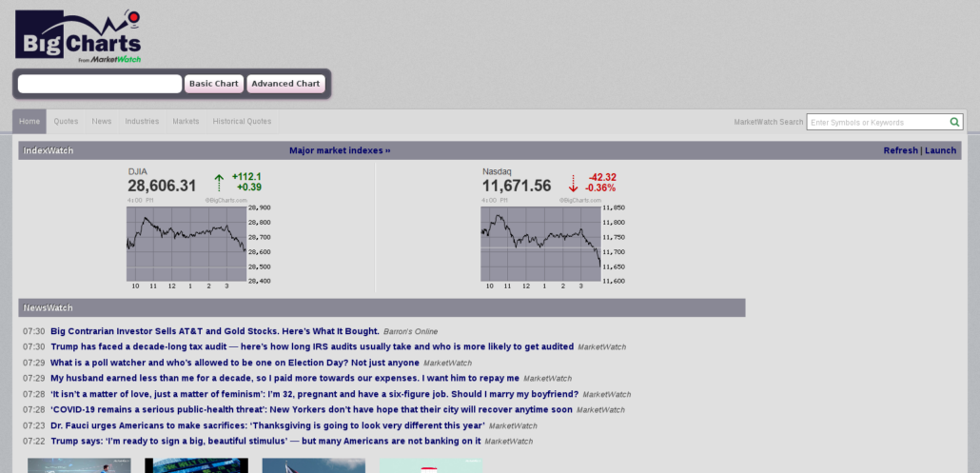This screenshot has width=980, height=473.
Task: Switch to the Markets tab
Action: [x=186, y=121]
